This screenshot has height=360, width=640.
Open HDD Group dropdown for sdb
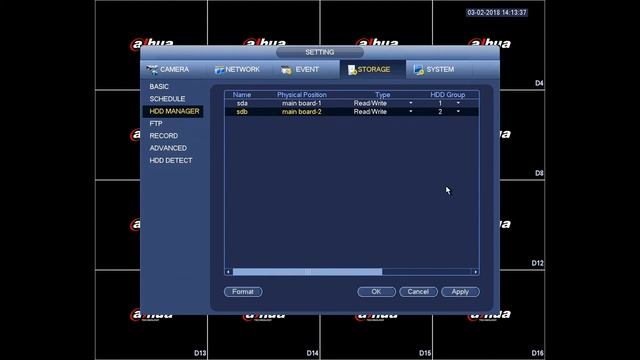tap(458, 111)
